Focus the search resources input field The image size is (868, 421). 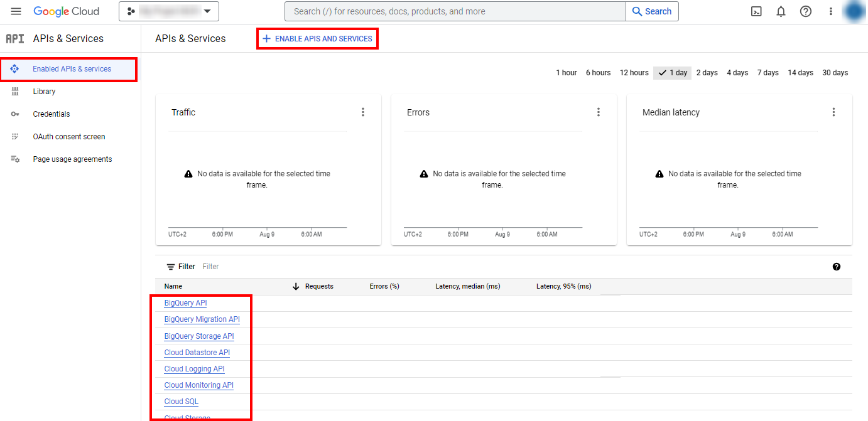point(455,11)
